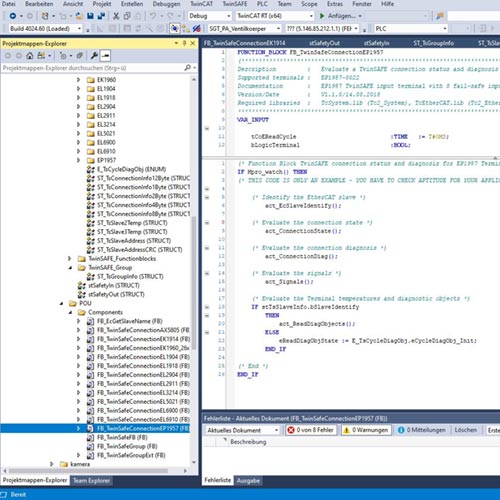The image size is (500, 500).
Task: Click the stSafetyIn struct icon in tree
Action: pyautogui.click(x=81, y=285)
